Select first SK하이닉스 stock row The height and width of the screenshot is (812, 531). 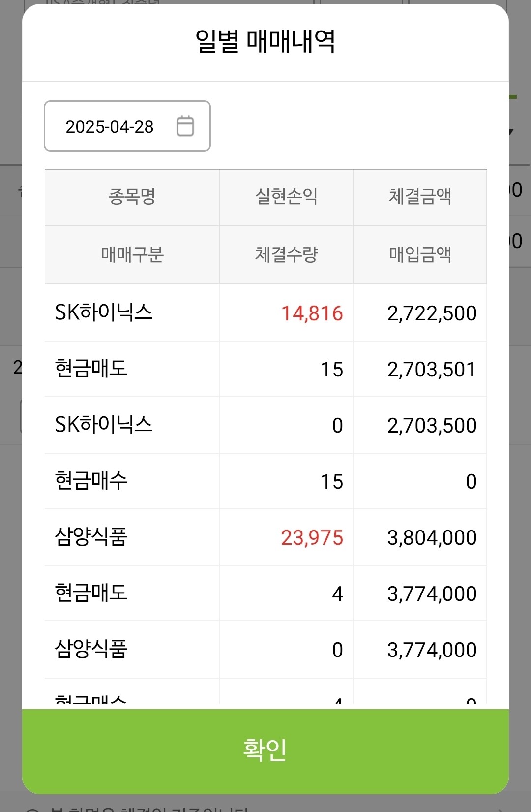[104, 313]
